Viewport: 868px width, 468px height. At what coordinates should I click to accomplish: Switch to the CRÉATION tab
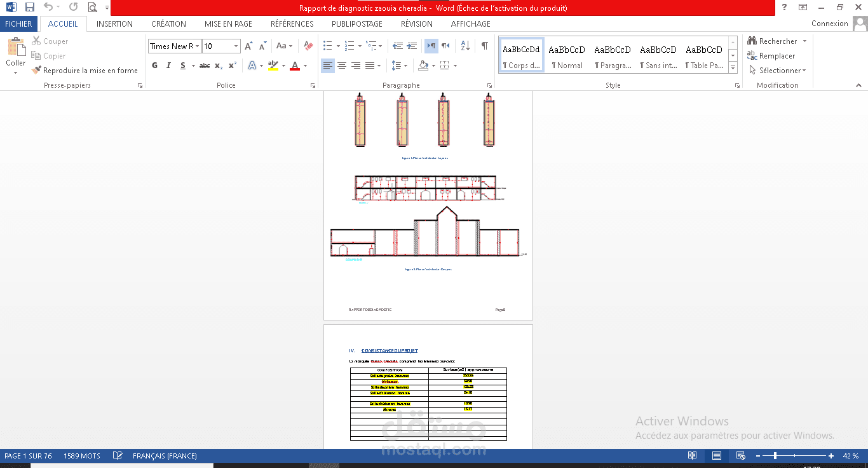pyautogui.click(x=168, y=24)
